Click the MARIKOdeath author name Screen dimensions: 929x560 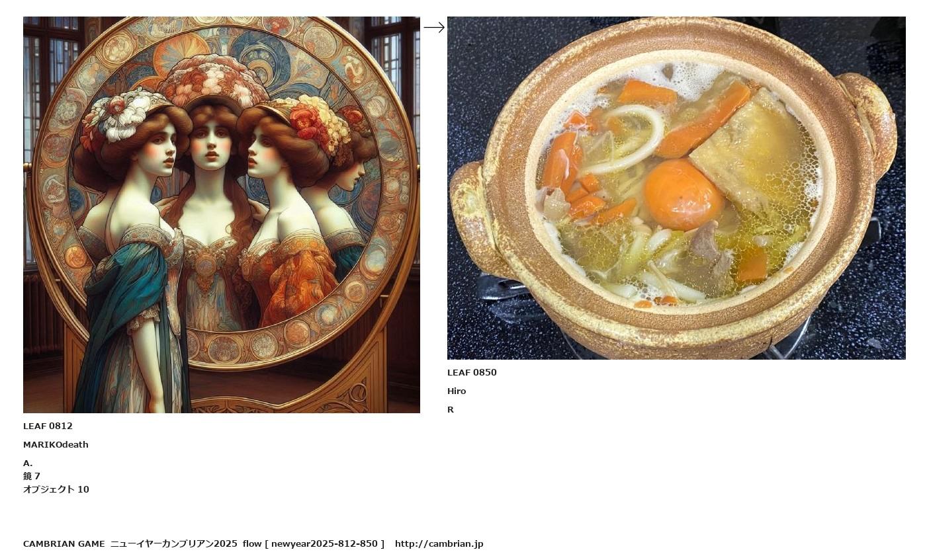pyautogui.click(x=56, y=444)
